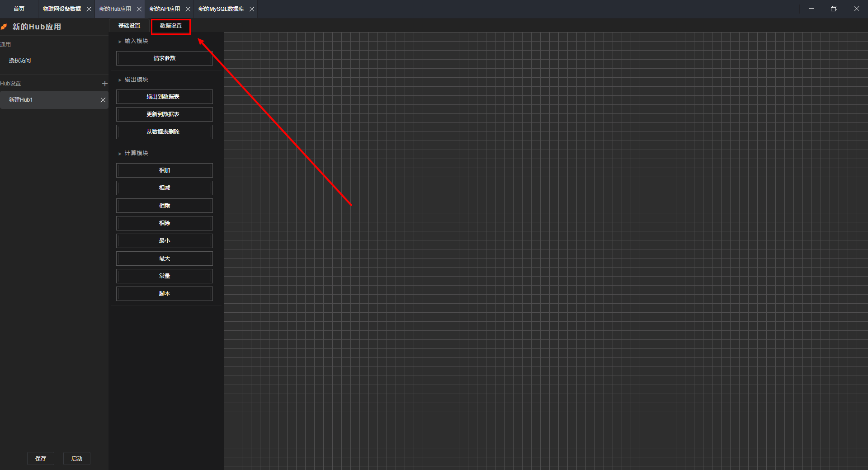The image size is (868, 470).
Task: Switch to the 首页 tab
Action: [x=19, y=9]
